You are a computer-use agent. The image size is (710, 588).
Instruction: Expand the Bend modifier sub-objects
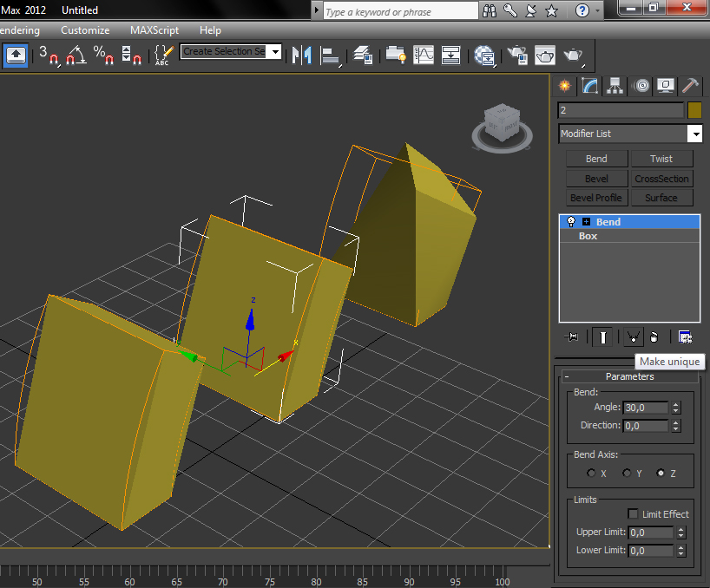(587, 222)
